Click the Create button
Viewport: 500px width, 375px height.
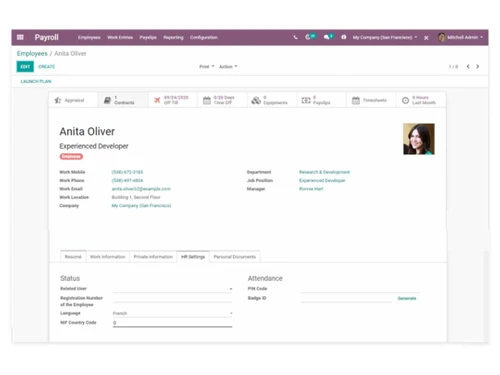point(47,67)
